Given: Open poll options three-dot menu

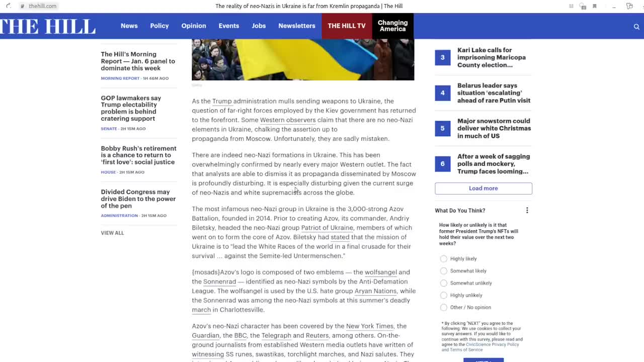Looking at the screenshot, I should tap(527, 211).
